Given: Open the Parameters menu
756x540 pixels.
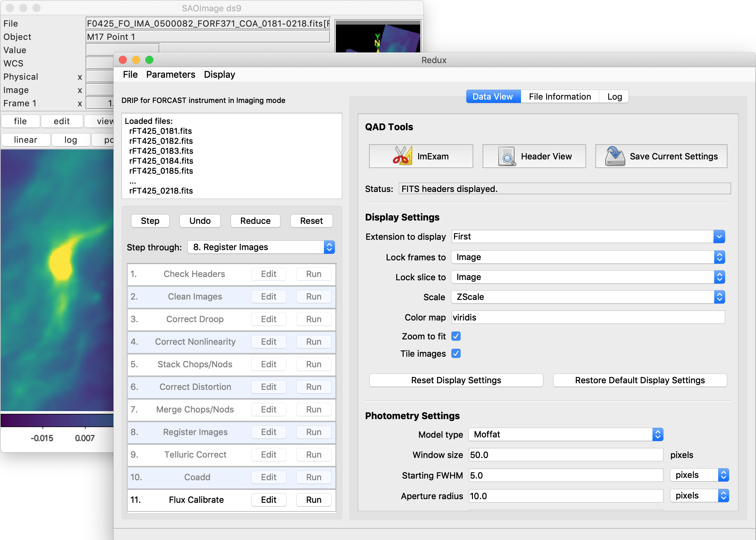Looking at the screenshot, I should click(171, 74).
